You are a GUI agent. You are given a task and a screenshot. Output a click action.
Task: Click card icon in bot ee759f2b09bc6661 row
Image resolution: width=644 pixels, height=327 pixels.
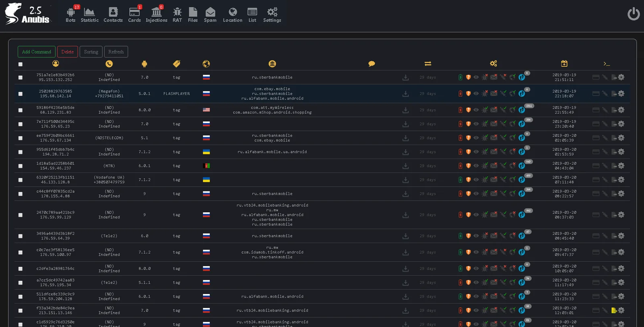[x=596, y=138]
